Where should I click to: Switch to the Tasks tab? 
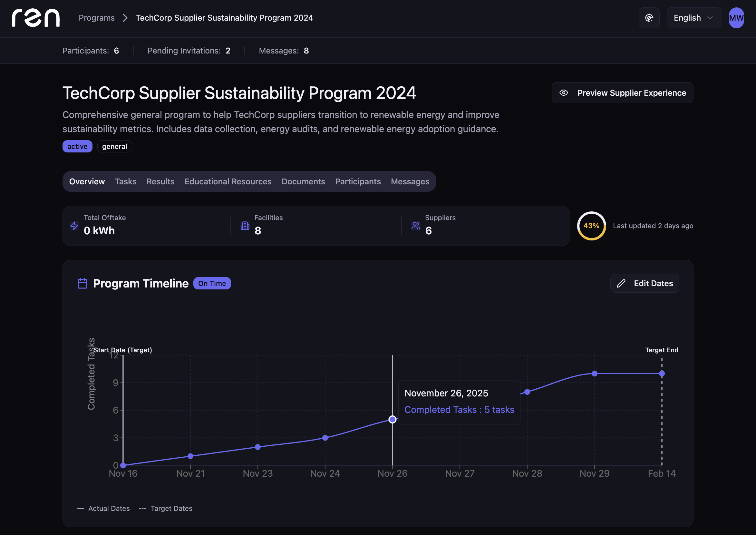tap(125, 181)
